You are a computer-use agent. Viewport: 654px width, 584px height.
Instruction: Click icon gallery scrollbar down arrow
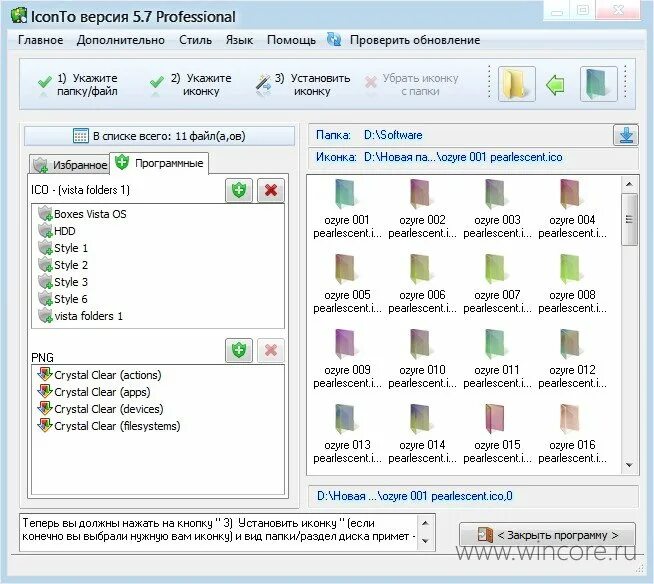coord(629,465)
